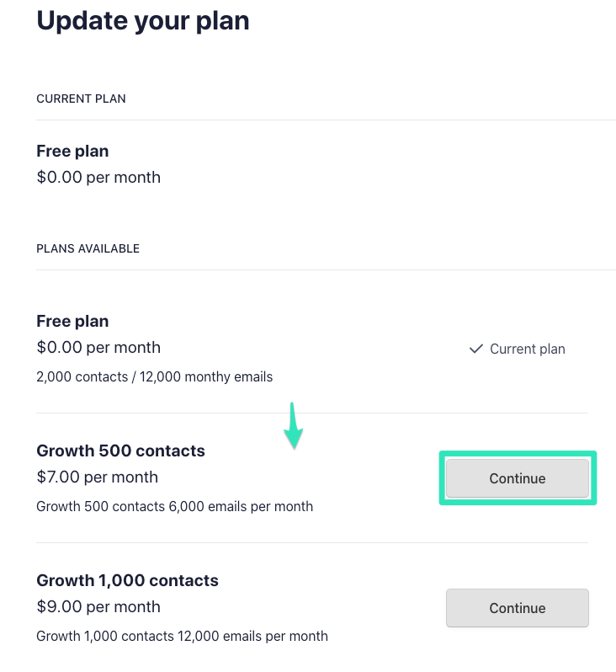
Task: Click the "CURRENT PLAN" section label
Action: [81, 99]
